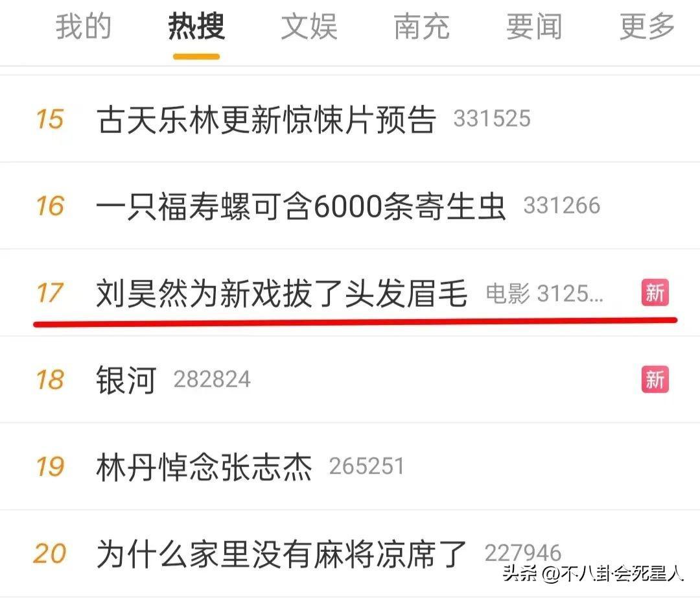Click the 新 badge beside 银河
Screen dimensions: 700x598
click(655, 379)
